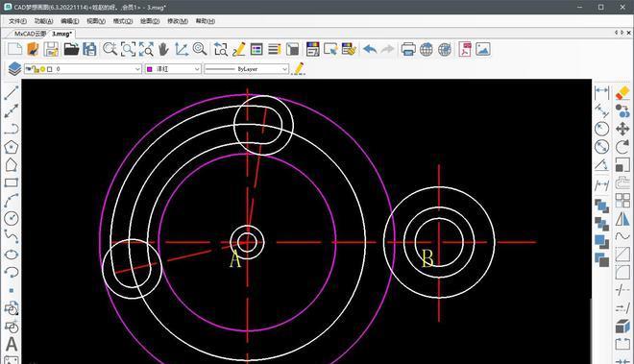Select the Line drawing tool
The height and width of the screenshot is (364, 634).
tap(11, 93)
